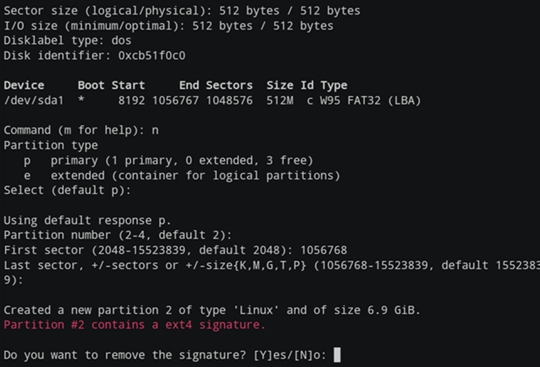Click 'Using default response p.' line
Viewport: 540px width, 367px height.
tap(87, 220)
